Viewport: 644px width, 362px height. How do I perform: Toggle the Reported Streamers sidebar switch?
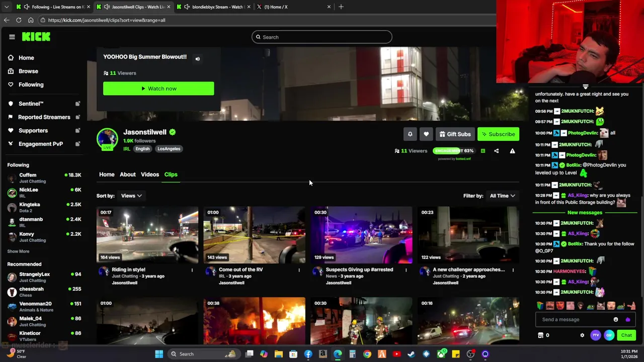[x=77, y=117]
